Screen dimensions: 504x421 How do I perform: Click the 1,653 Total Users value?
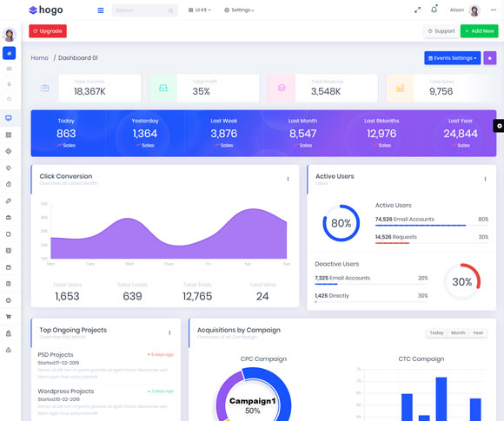[x=67, y=296]
